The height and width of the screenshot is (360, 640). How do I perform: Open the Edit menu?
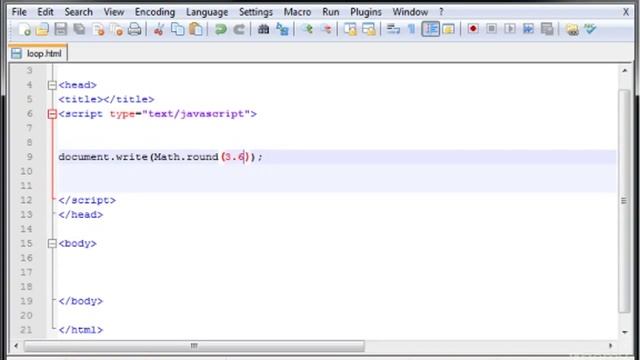(45, 12)
